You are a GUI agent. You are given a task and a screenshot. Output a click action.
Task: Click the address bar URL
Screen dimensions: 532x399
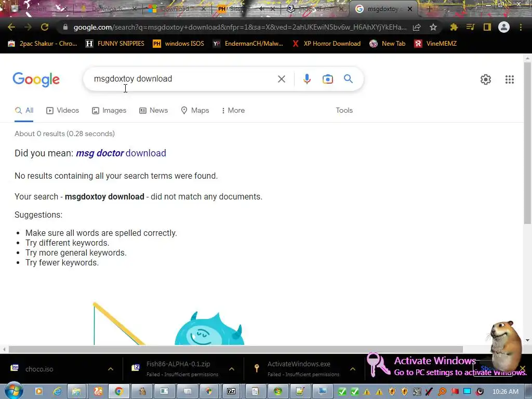click(x=240, y=27)
